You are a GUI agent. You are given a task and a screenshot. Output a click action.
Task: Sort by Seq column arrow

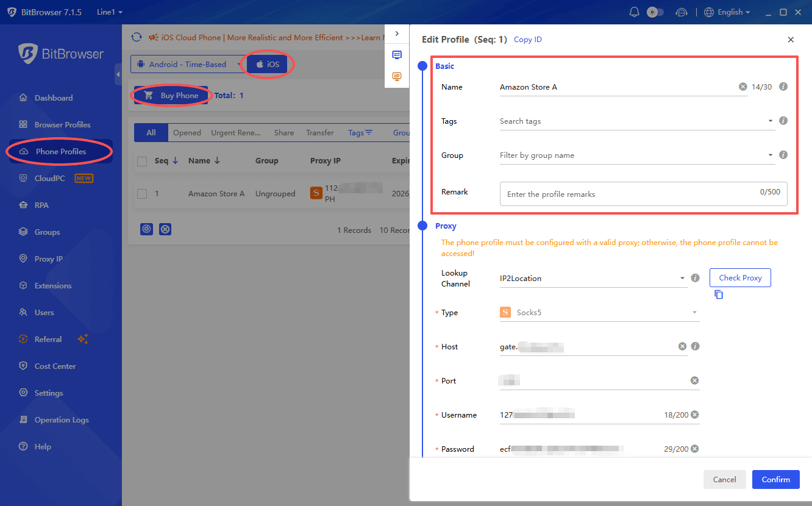point(176,161)
